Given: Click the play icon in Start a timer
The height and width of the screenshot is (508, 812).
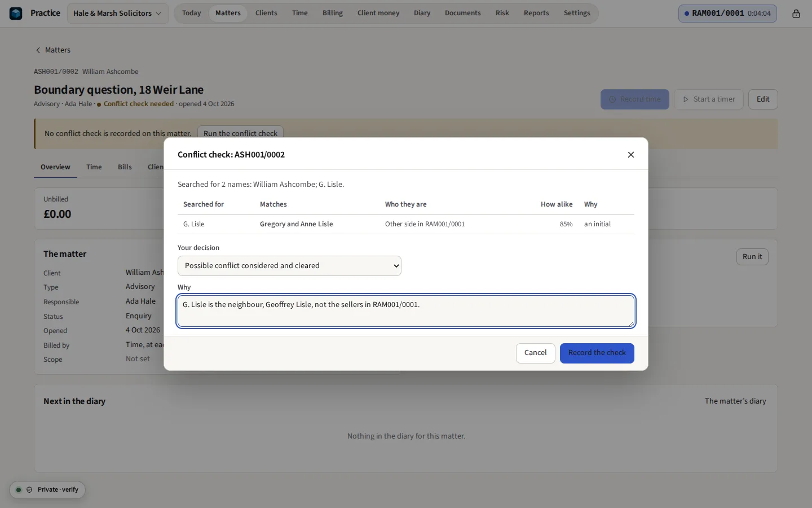Looking at the screenshot, I should 686,99.
